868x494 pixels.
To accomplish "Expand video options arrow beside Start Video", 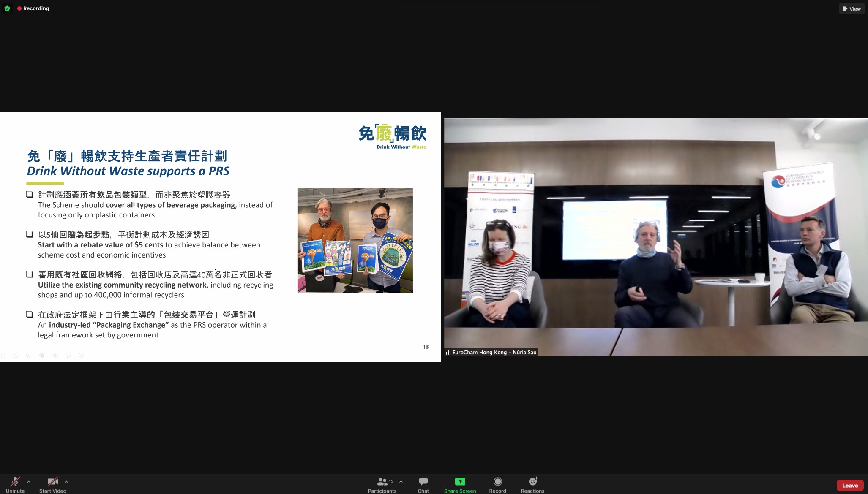I will click(66, 481).
